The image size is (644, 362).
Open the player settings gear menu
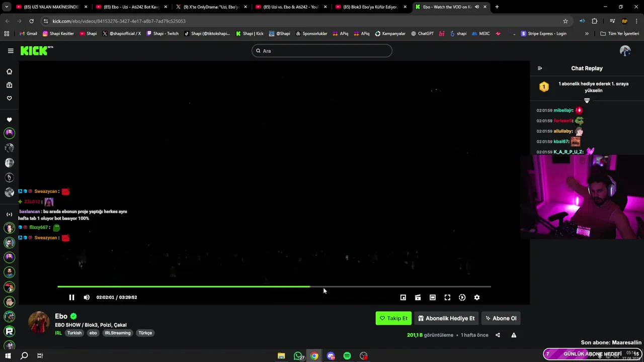[477, 297]
